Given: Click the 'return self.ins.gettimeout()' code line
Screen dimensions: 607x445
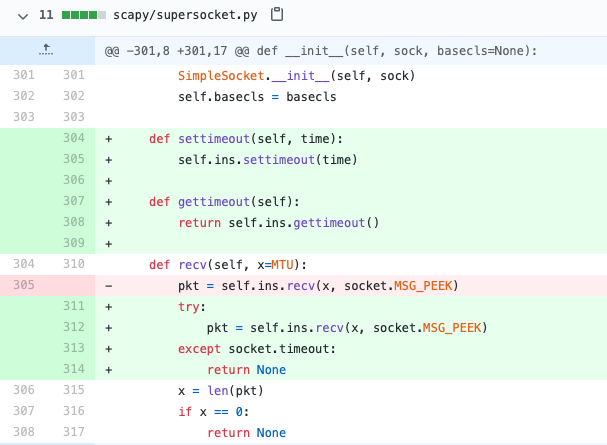Looking at the screenshot, I should [x=278, y=222].
